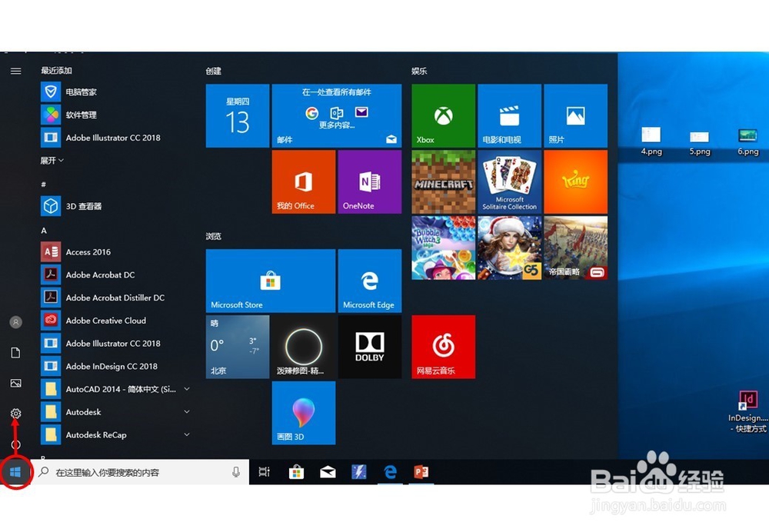Click the Windows Start button
Image resolution: width=769 pixels, height=532 pixels.
pyautogui.click(x=15, y=472)
